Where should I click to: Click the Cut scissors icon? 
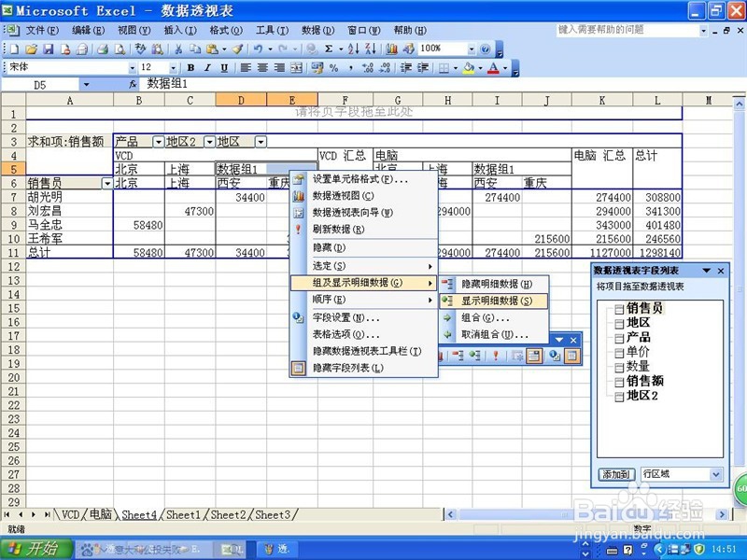click(178, 49)
